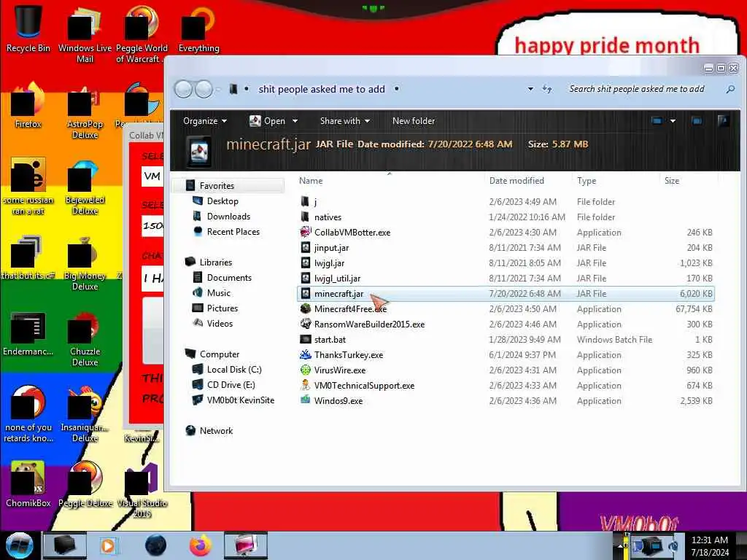
Task: Open the Music library
Action: [219, 292]
